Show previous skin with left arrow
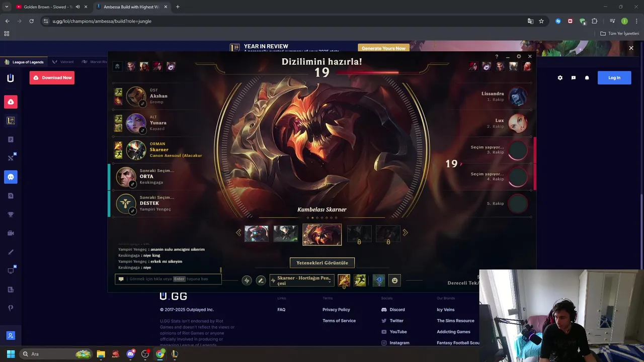644x362 pixels. coord(238,232)
